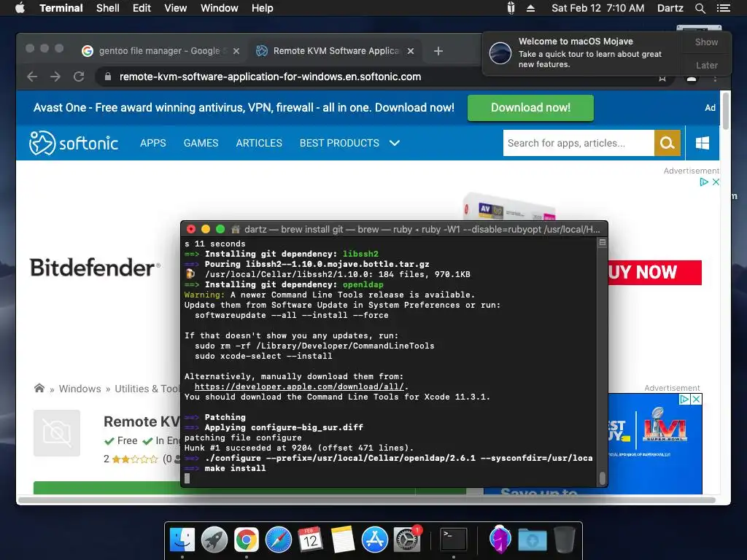This screenshot has height=560, width=747.
Task: Click Show on Mojave notification
Action: pos(706,42)
